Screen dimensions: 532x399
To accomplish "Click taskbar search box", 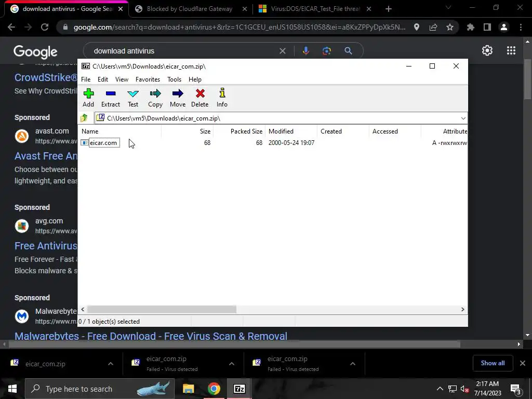I will [100, 389].
